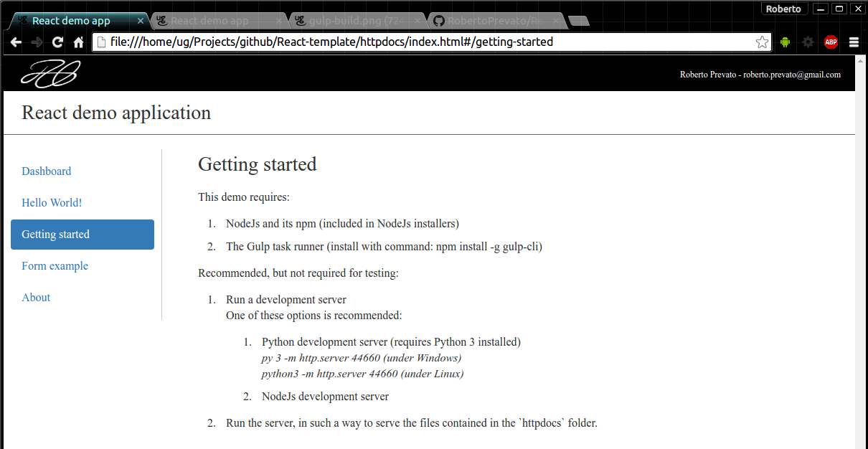The width and height of the screenshot is (868, 449).
Task: Close the active React demo app tab
Action: (141, 21)
